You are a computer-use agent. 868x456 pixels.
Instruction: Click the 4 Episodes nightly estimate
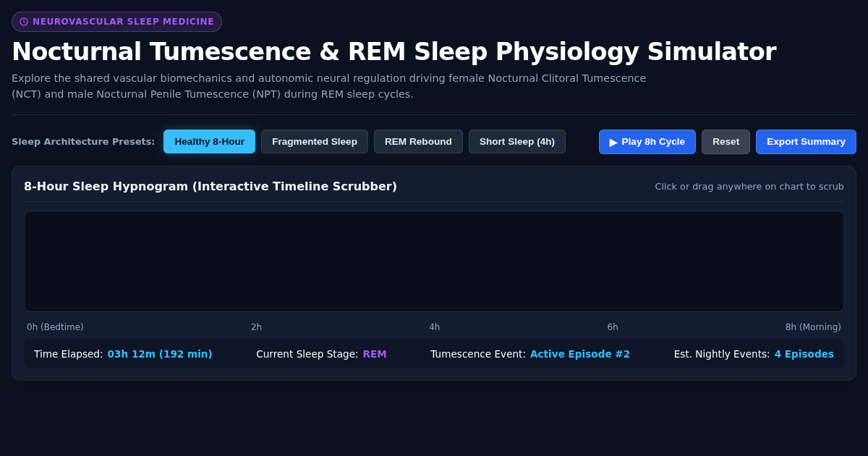pyautogui.click(x=804, y=354)
